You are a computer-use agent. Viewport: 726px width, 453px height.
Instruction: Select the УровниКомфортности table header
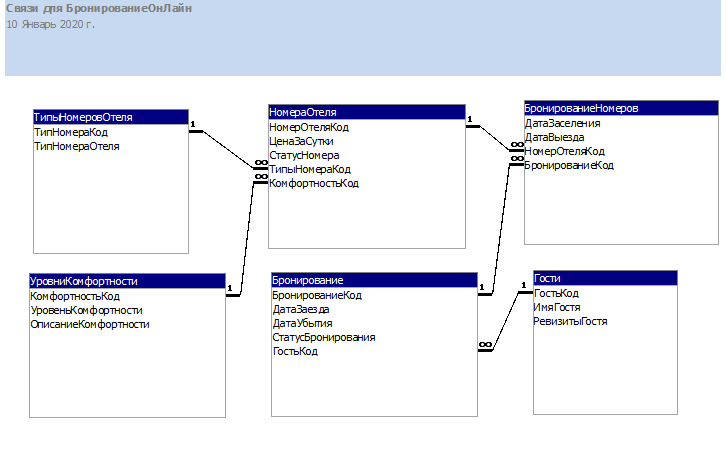[127, 282]
